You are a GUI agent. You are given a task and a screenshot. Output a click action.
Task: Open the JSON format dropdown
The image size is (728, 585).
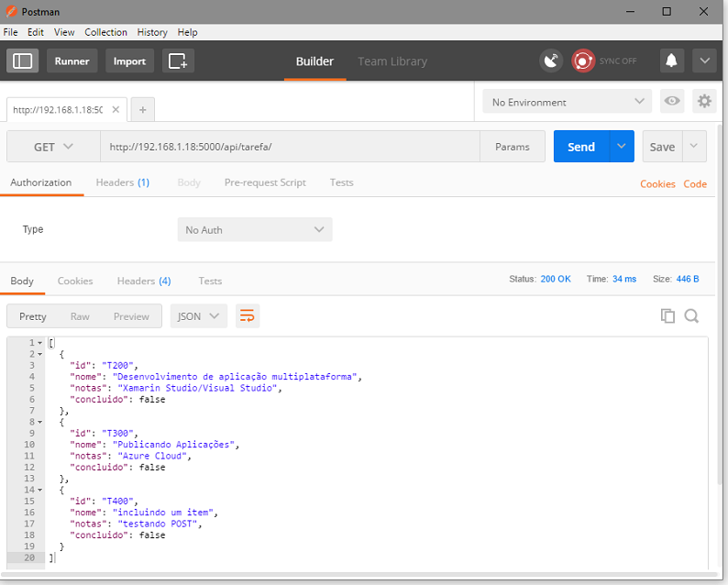[x=199, y=316]
